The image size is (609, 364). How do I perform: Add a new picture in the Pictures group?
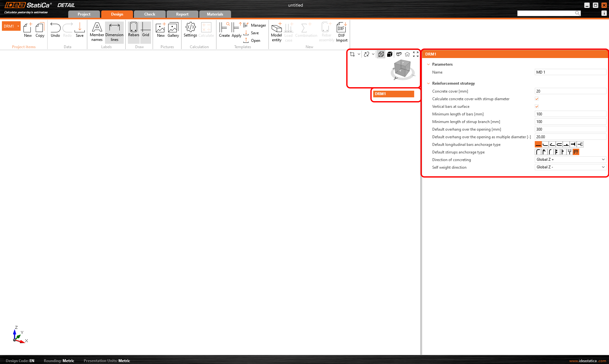pyautogui.click(x=161, y=30)
